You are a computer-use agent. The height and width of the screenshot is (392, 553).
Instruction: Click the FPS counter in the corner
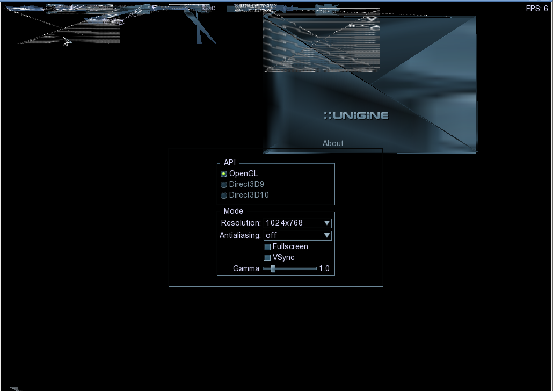[537, 9]
